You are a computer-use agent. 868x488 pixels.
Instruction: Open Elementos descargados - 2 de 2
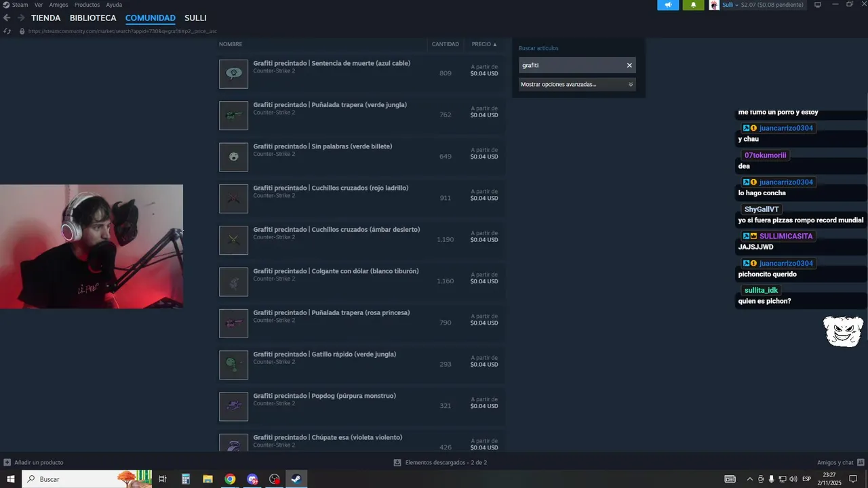[x=441, y=462]
